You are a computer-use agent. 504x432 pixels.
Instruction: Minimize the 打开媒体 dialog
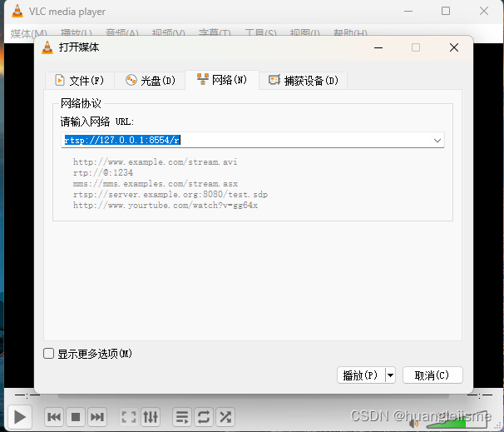[x=378, y=47]
